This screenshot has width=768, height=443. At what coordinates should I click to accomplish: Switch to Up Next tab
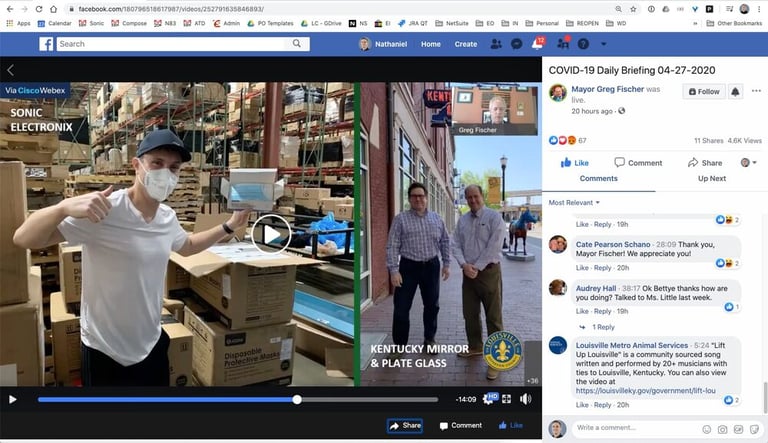tap(712, 179)
